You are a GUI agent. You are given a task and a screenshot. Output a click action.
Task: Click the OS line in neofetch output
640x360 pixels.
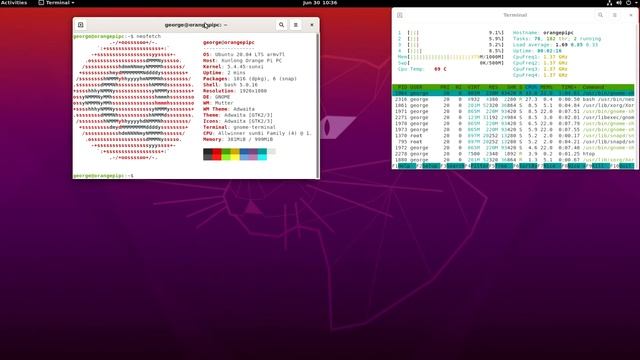(x=244, y=54)
